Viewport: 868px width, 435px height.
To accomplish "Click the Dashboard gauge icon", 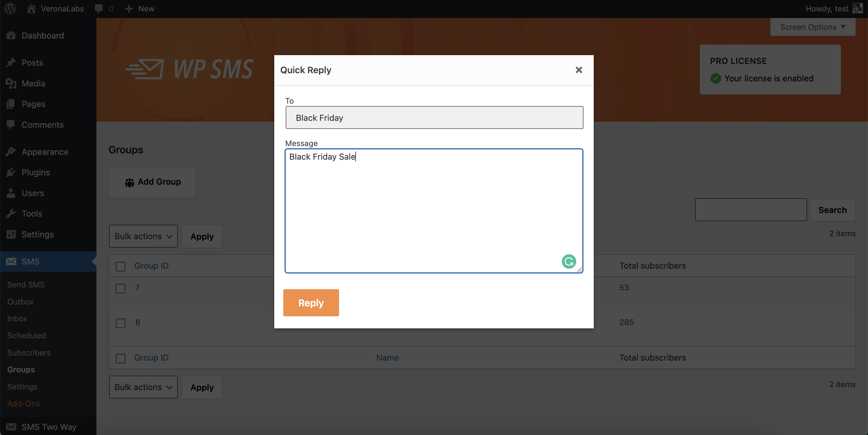I will (11, 35).
